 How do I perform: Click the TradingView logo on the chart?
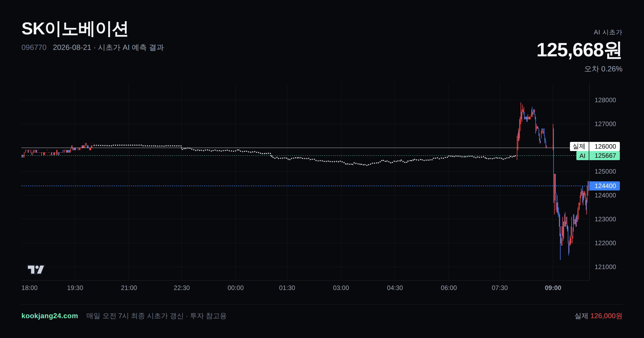pos(36,269)
